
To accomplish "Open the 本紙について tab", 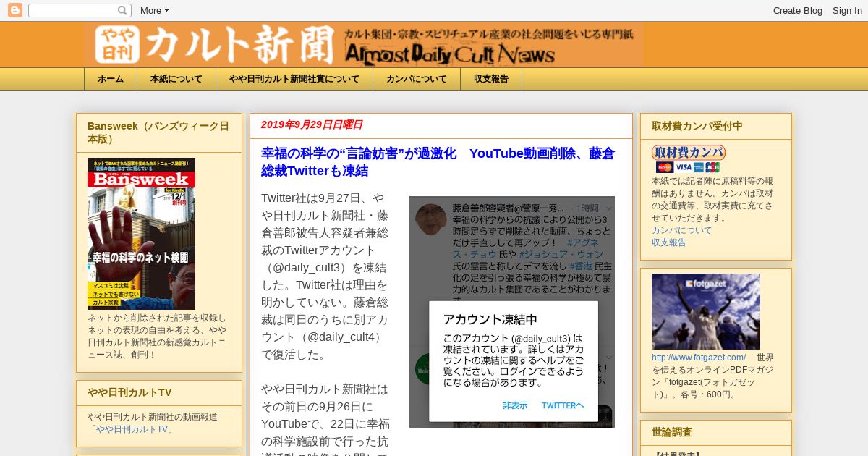I will 176,79.
